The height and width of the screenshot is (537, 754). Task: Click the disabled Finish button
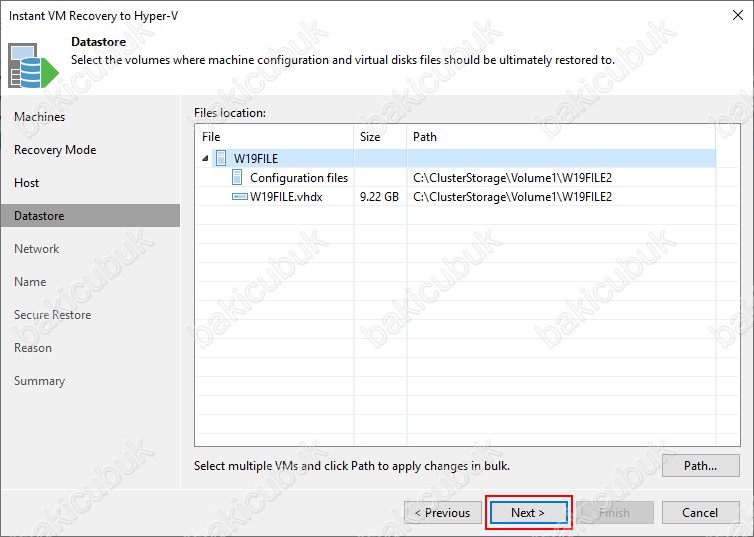tap(615, 512)
